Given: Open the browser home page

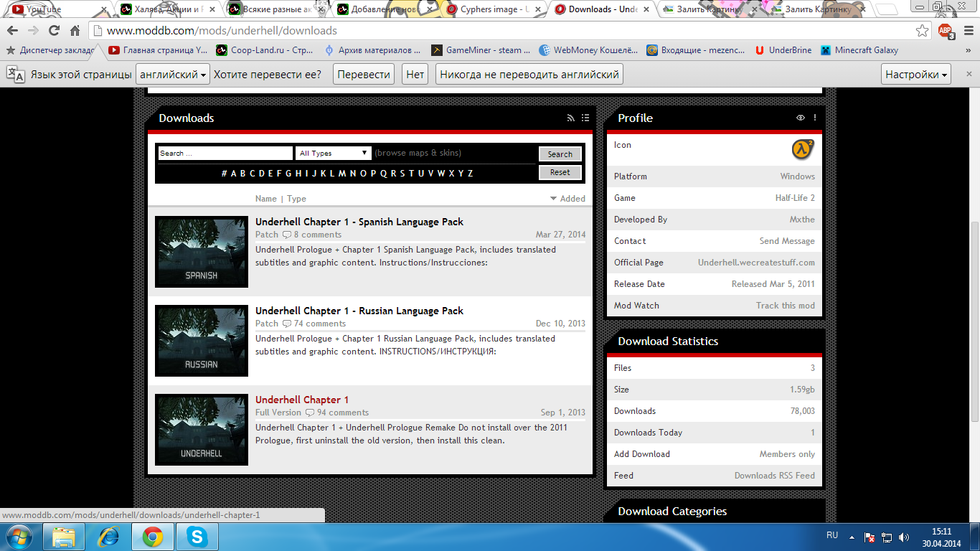Looking at the screenshot, I should click(x=75, y=31).
